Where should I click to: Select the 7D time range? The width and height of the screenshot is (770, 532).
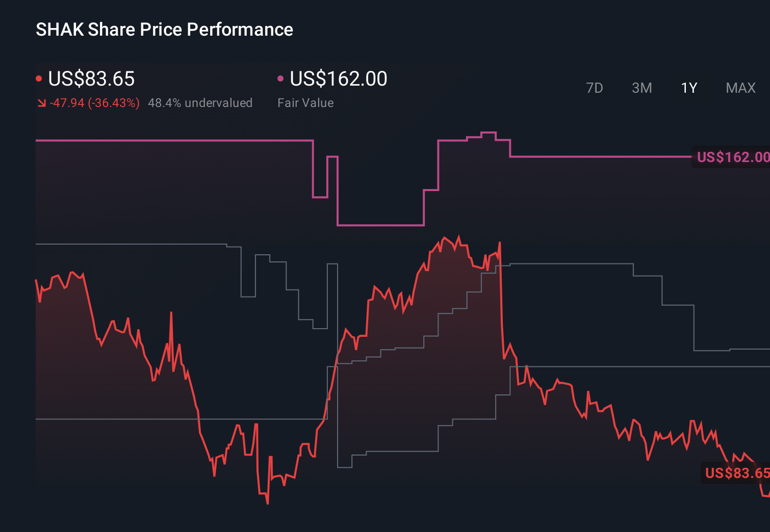tap(595, 88)
